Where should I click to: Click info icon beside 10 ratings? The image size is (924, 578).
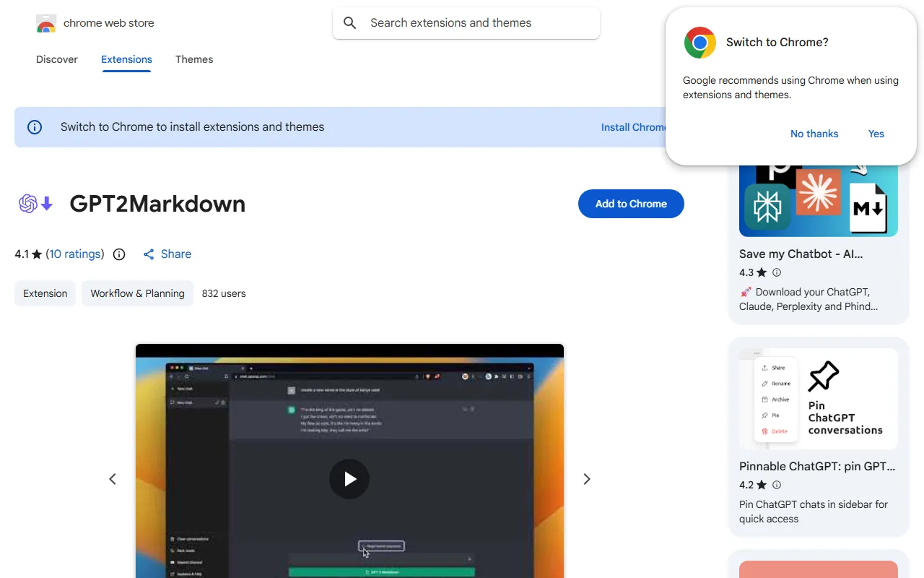tap(120, 254)
